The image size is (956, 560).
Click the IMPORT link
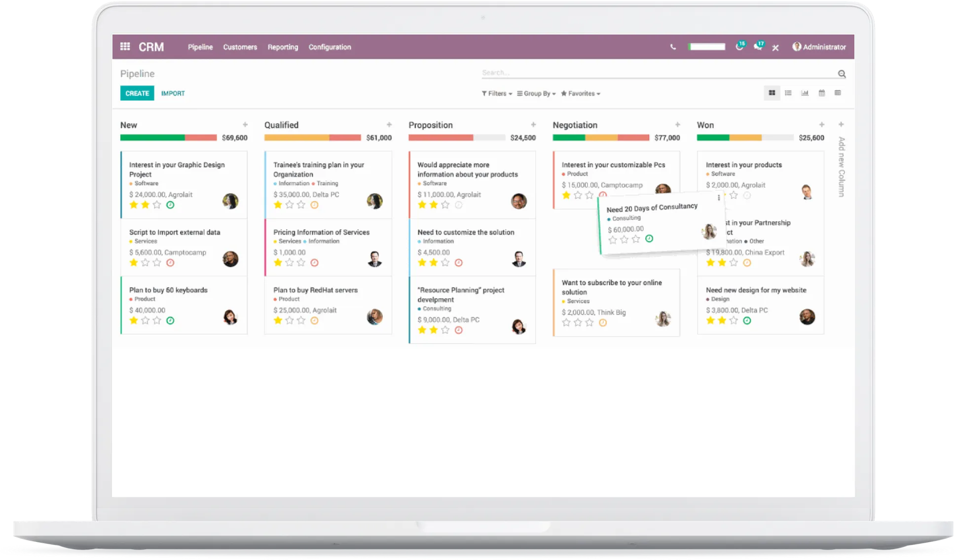[173, 93]
